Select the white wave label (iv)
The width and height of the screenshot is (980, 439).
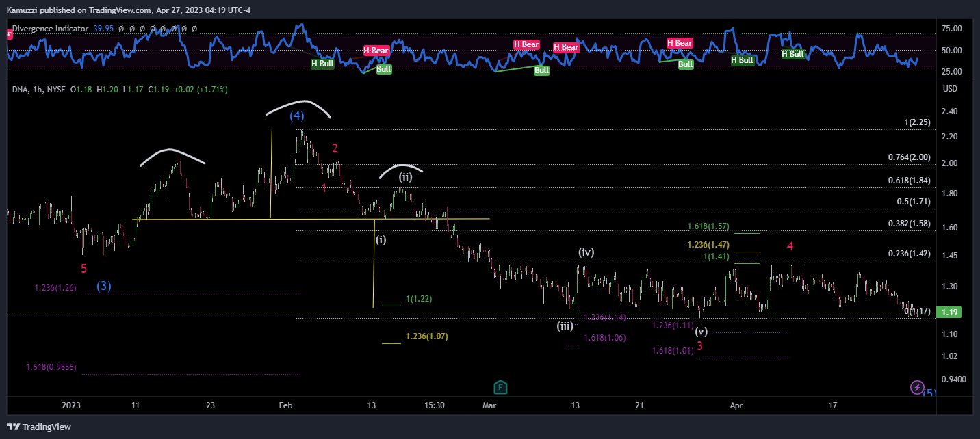(586, 252)
